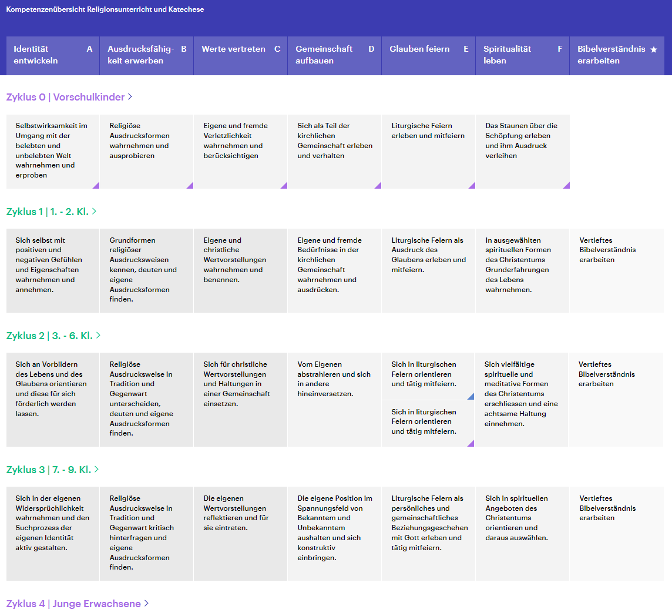The width and height of the screenshot is (672, 616).
Task: Click purple corner marker on Religiöse Ausdrucksformen wahrnehmen cell
Action: pos(190,185)
